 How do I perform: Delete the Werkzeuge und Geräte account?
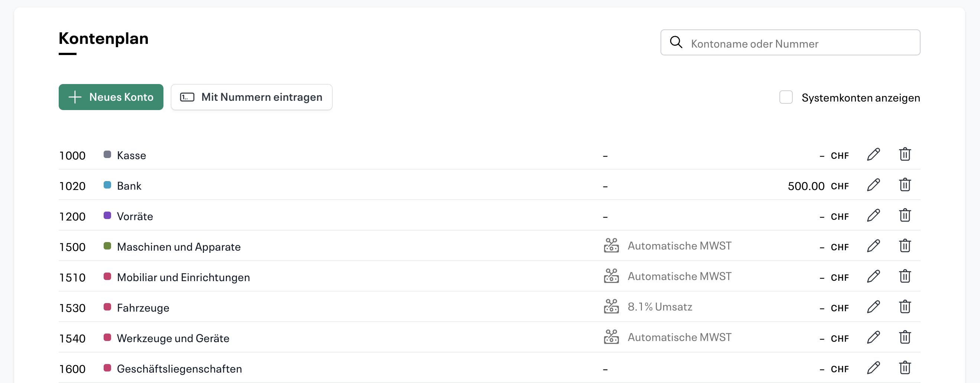[905, 337]
